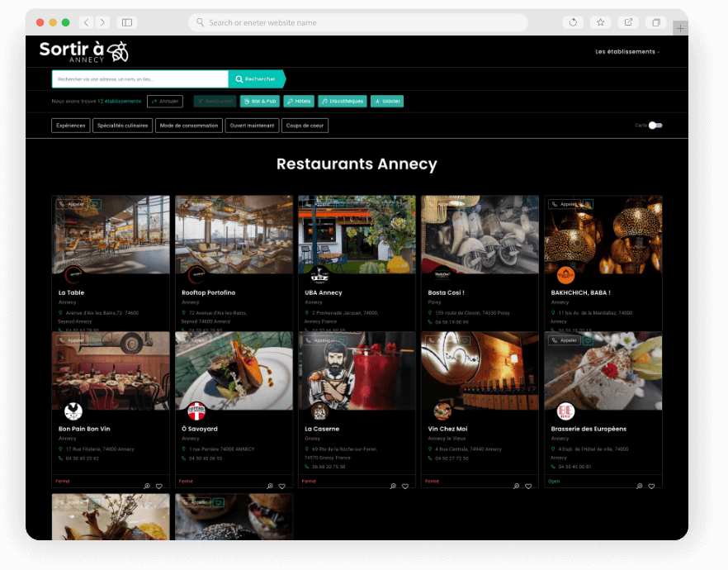Click Fermé status on La Caserne card
Screen dimensions: 728x570
309,482
